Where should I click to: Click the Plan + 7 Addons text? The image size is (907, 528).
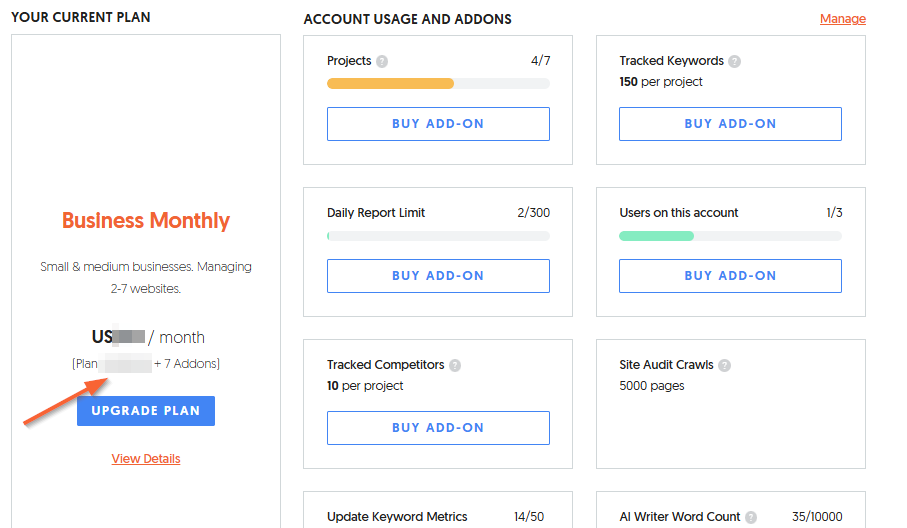[146, 364]
